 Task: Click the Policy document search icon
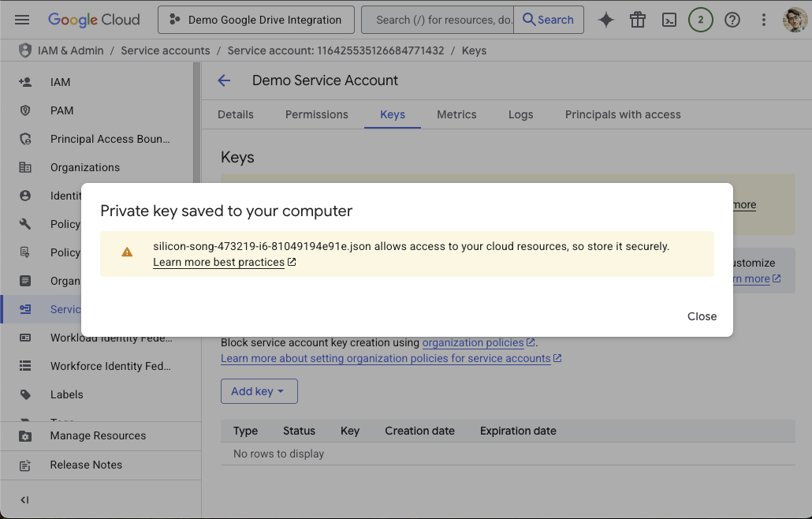click(x=25, y=252)
